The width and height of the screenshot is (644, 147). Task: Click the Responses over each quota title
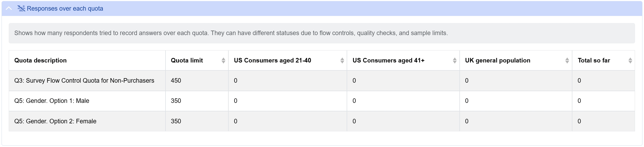(x=65, y=9)
